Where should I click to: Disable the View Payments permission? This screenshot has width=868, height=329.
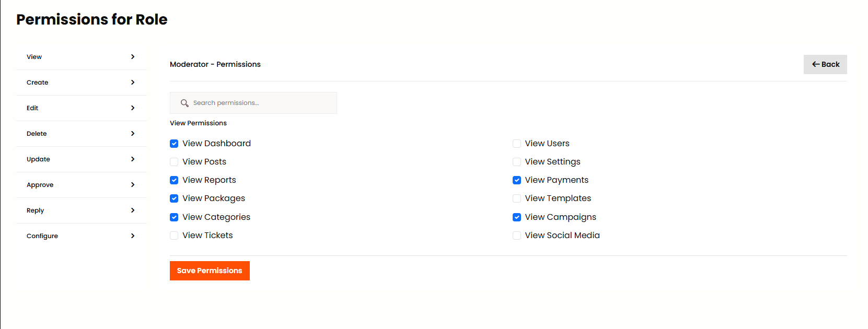tap(516, 180)
